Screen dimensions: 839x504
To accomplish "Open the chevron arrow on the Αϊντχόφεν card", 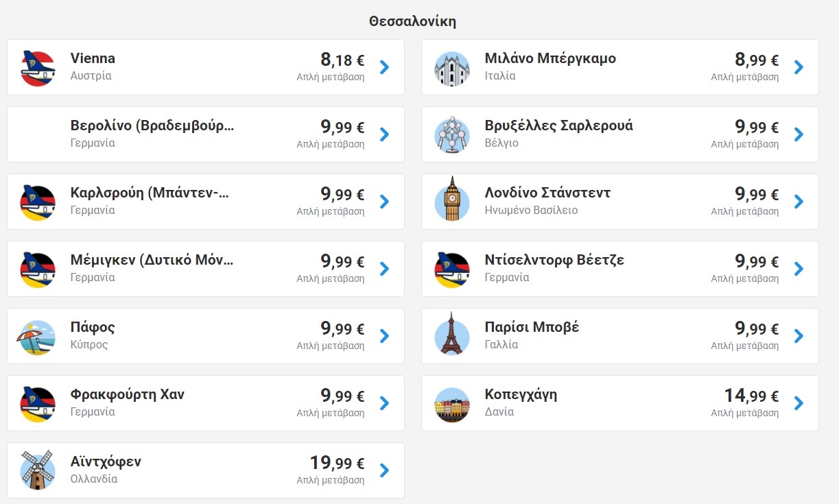I will 384,470.
